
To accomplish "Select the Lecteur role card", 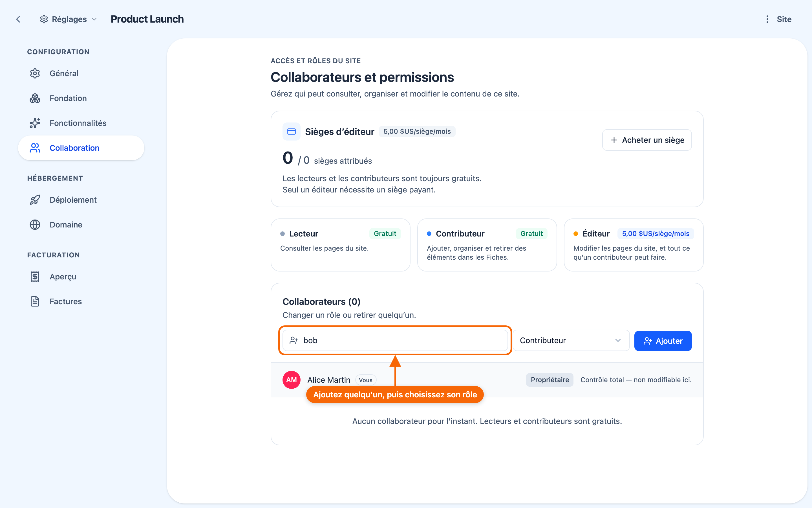I will tap(340, 245).
